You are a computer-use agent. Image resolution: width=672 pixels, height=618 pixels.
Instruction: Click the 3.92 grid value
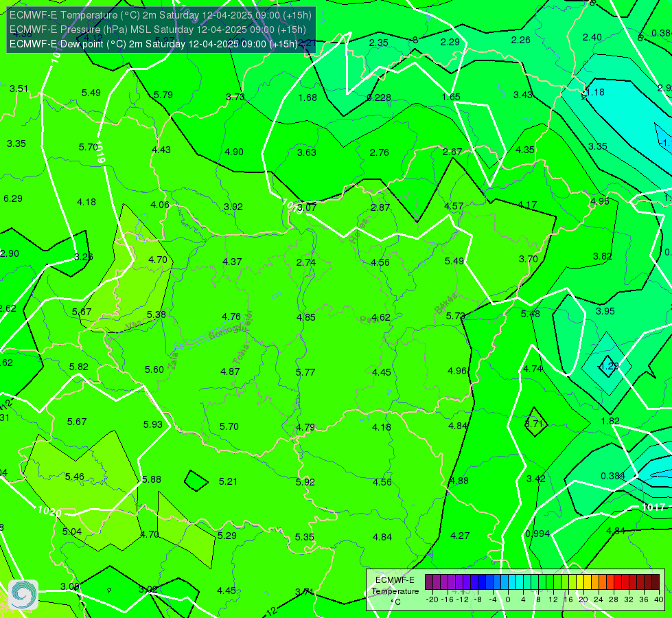tap(233, 207)
